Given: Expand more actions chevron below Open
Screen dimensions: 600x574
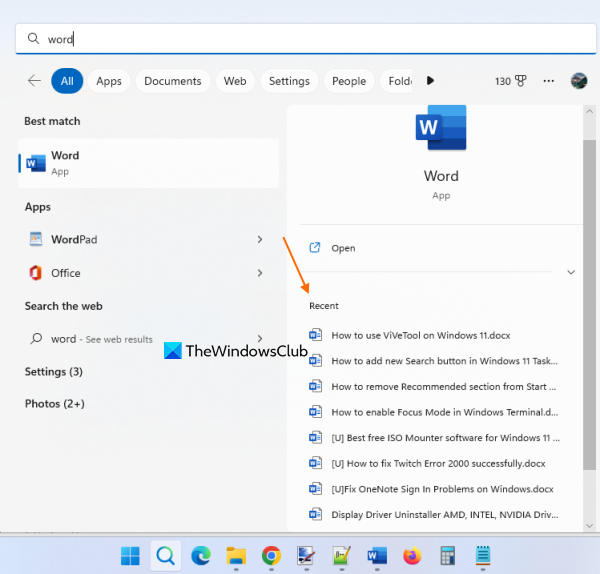Looking at the screenshot, I should point(571,272).
